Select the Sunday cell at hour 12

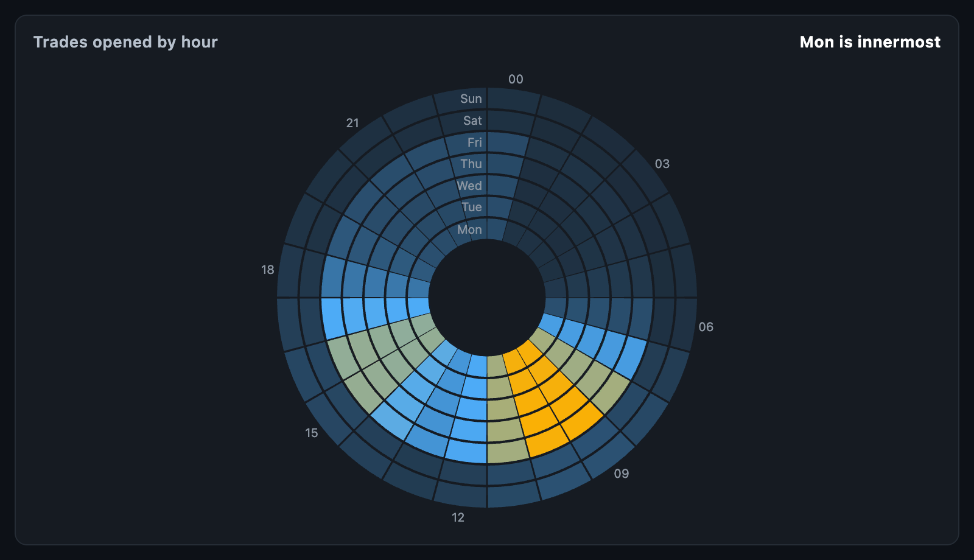(x=461, y=495)
